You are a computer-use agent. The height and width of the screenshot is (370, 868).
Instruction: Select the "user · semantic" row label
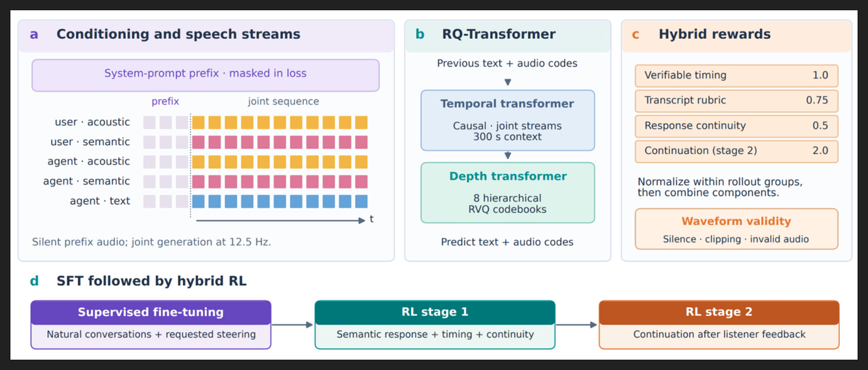point(91,142)
